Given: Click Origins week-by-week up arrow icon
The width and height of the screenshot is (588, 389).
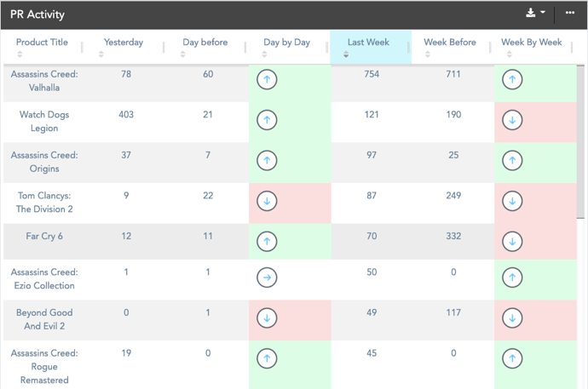Looking at the screenshot, I should click(x=512, y=161).
